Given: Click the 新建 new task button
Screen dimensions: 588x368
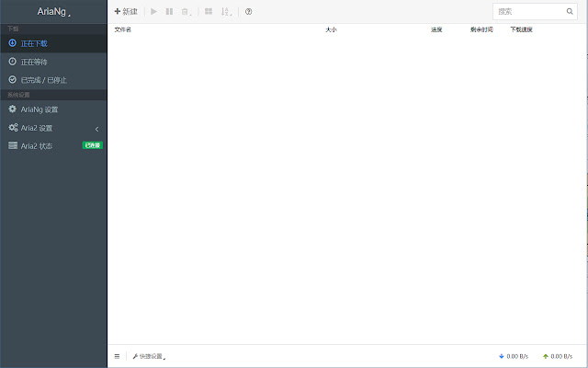Looking at the screenshot, I should (126, 12).
